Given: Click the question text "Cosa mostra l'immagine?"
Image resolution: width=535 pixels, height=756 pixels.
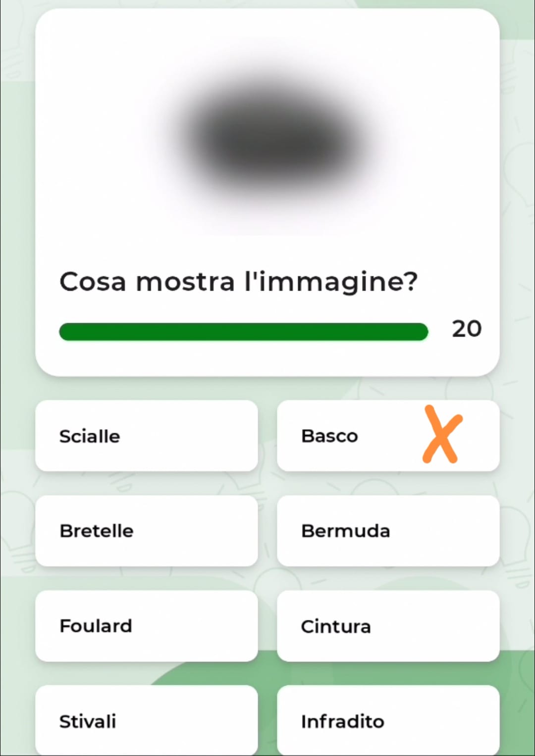Looking at the screenshot, I should click(x=238, y=282).
